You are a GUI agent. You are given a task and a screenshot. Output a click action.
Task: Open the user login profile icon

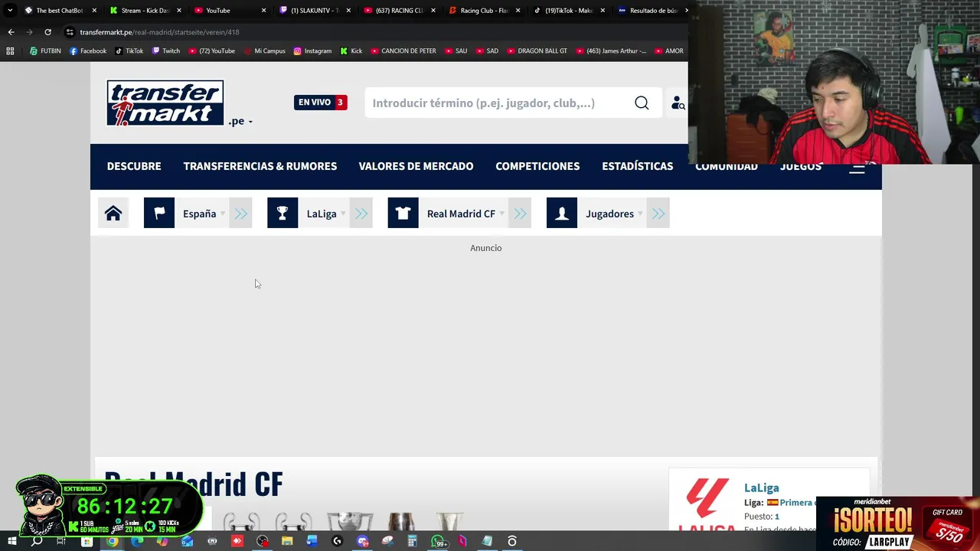click(678, 103)
